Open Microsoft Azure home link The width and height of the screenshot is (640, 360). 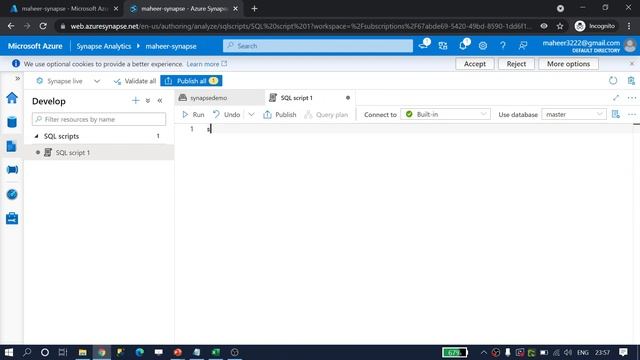coord(35,46)
